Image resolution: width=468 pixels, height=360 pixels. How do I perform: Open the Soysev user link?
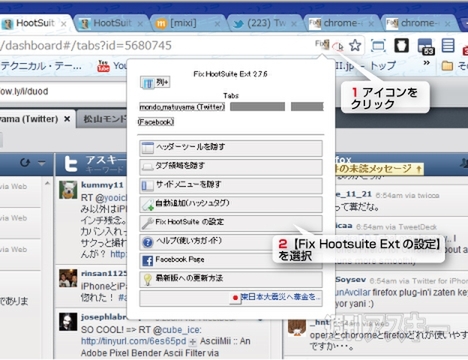350,280
